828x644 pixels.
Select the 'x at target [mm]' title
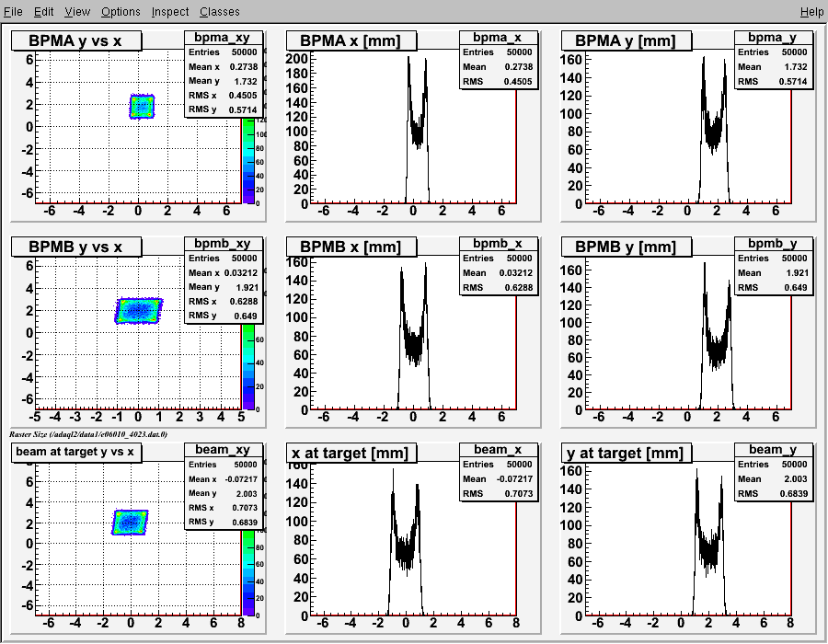pos(351,453)
